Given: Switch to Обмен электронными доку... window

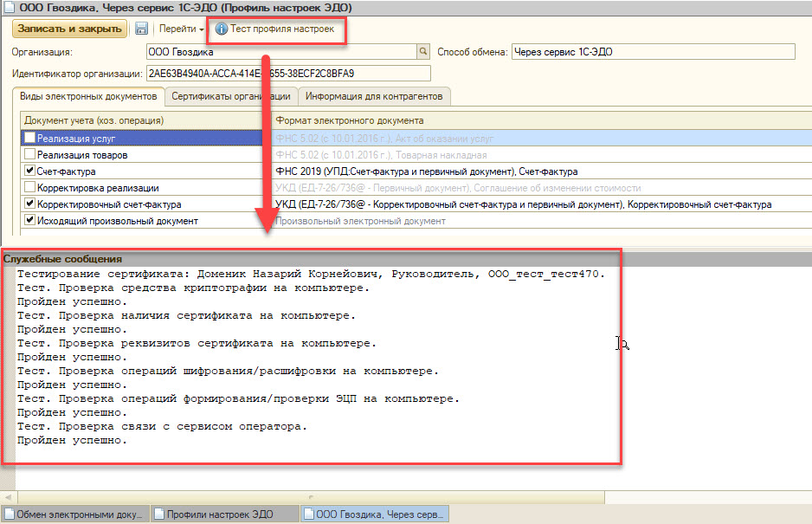Looking at the screenshot, I should (x=75, y=514).
